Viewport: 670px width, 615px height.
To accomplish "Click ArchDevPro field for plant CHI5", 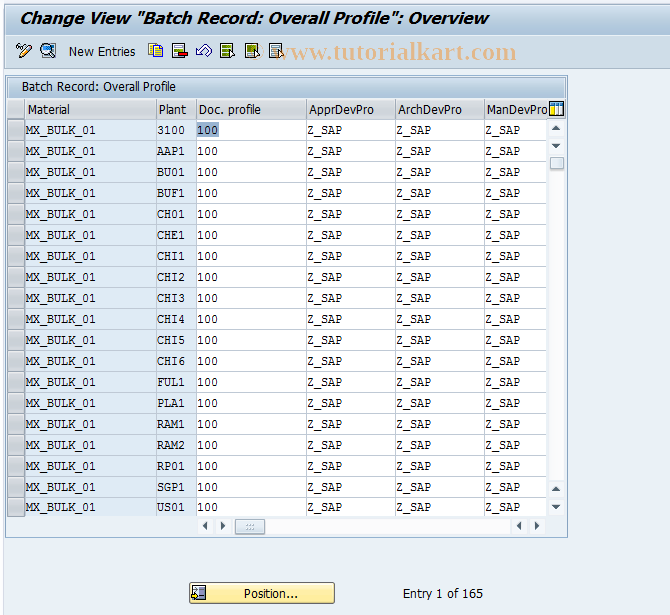I will (440, 340).
